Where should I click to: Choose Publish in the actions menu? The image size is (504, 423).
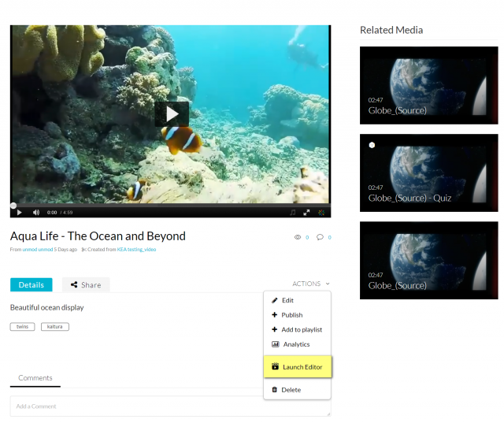click(291, 315)
